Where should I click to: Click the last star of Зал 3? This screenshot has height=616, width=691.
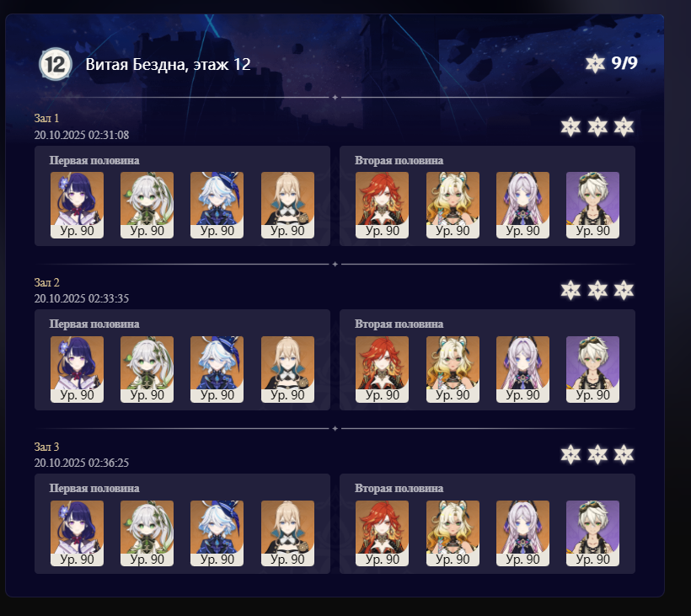click(x=624, y=454)
